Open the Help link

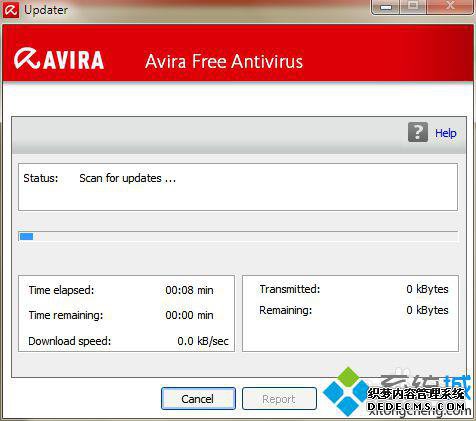446,133
